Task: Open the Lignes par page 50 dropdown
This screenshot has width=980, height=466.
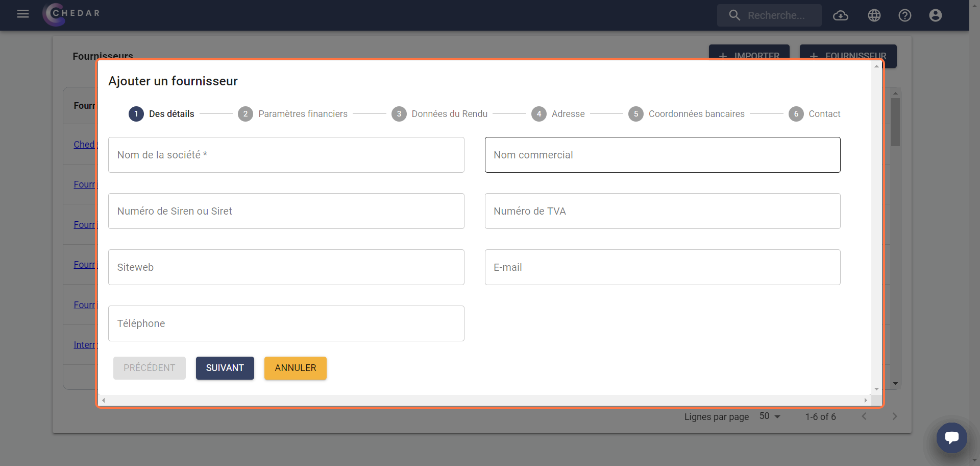Action: (770, 416)
